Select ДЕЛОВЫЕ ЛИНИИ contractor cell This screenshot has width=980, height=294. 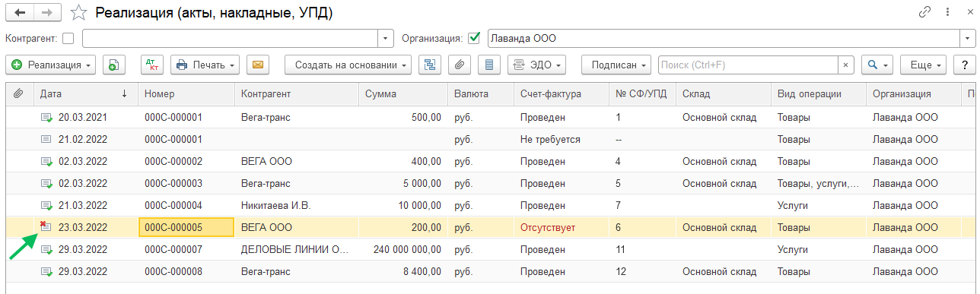(x=296, y=249)
